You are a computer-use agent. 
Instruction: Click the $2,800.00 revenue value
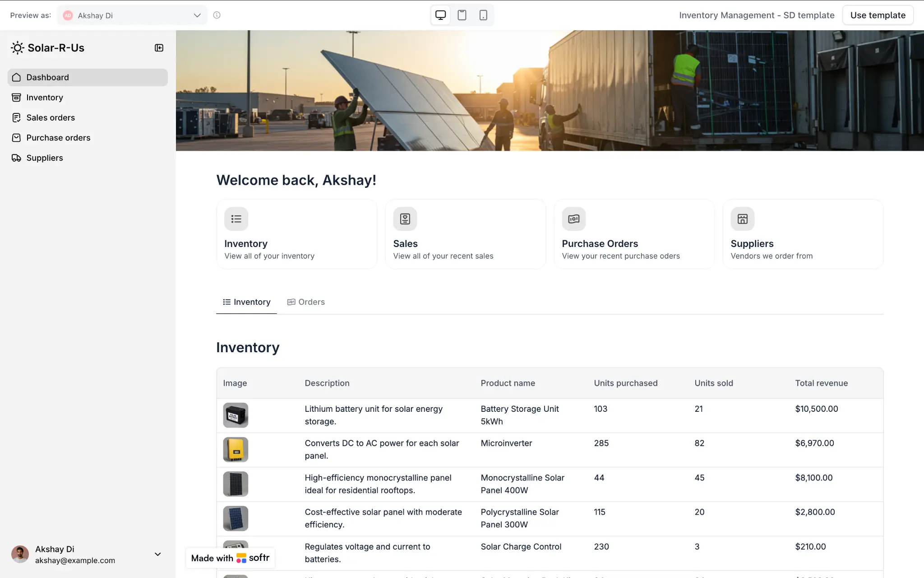815,512
